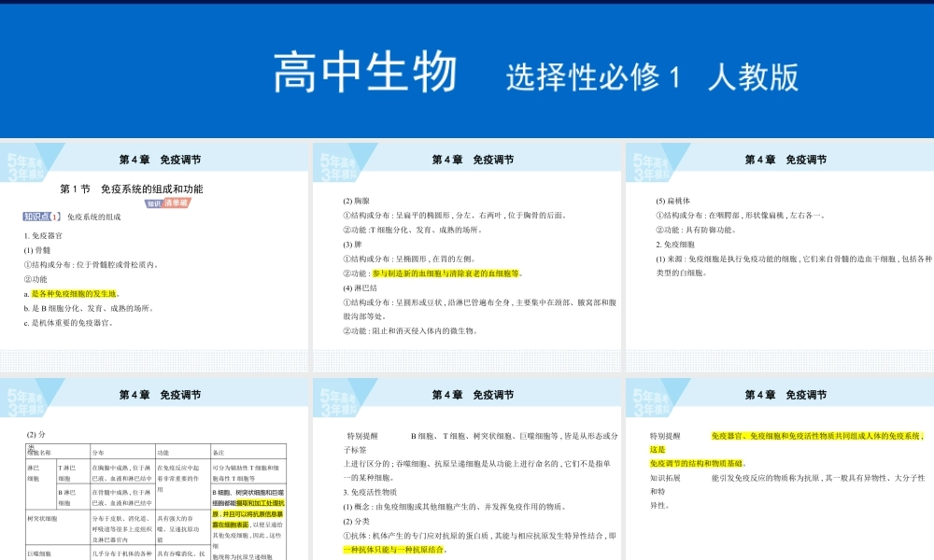Select the 知识点1 badge
The image size is (934, 560).
[42, 217]
